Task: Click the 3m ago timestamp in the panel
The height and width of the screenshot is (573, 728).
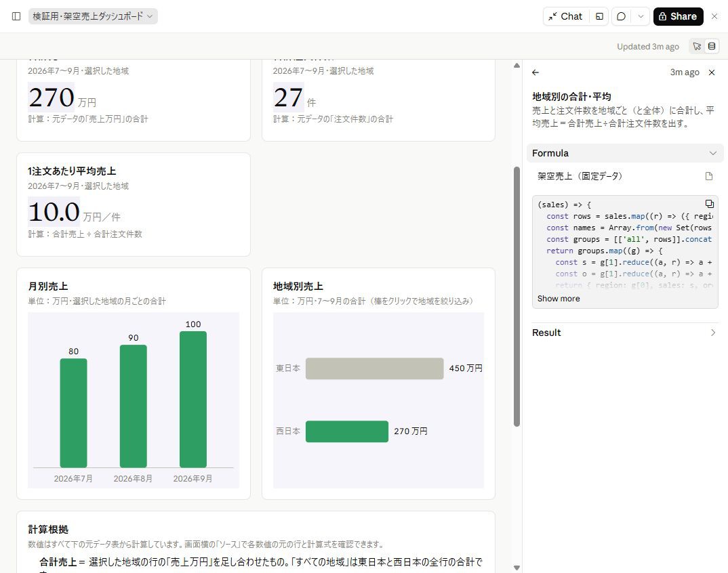Action: coord(685,72)
